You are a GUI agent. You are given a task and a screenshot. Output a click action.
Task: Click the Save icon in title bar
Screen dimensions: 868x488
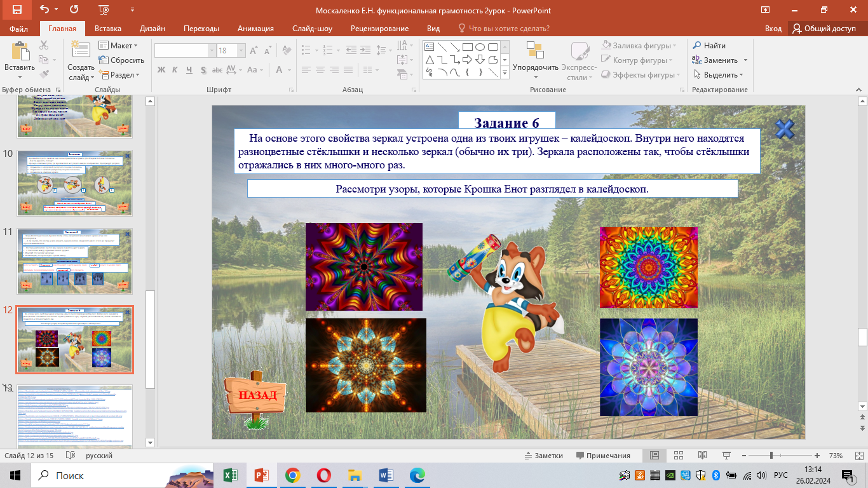tap(17, 10)
